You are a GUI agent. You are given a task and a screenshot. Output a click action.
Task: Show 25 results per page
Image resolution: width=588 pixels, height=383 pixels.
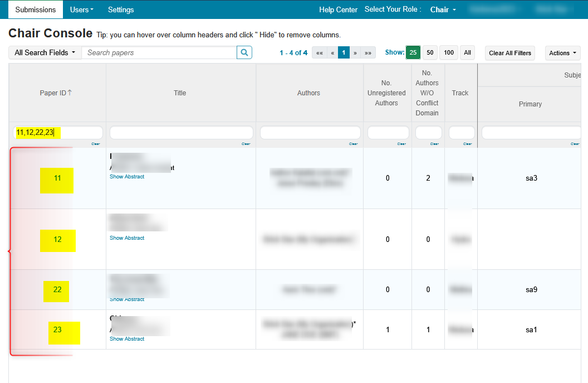pyautogui.click(x=413, y=52)
